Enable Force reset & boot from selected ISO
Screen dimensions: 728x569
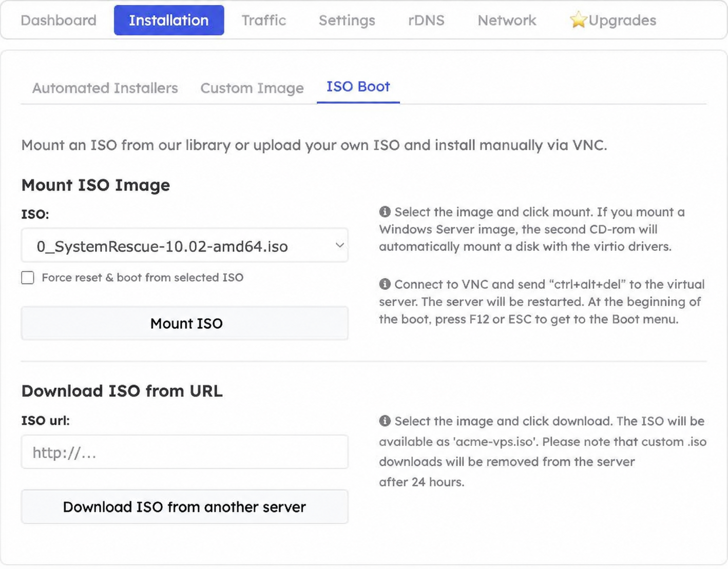28,278
